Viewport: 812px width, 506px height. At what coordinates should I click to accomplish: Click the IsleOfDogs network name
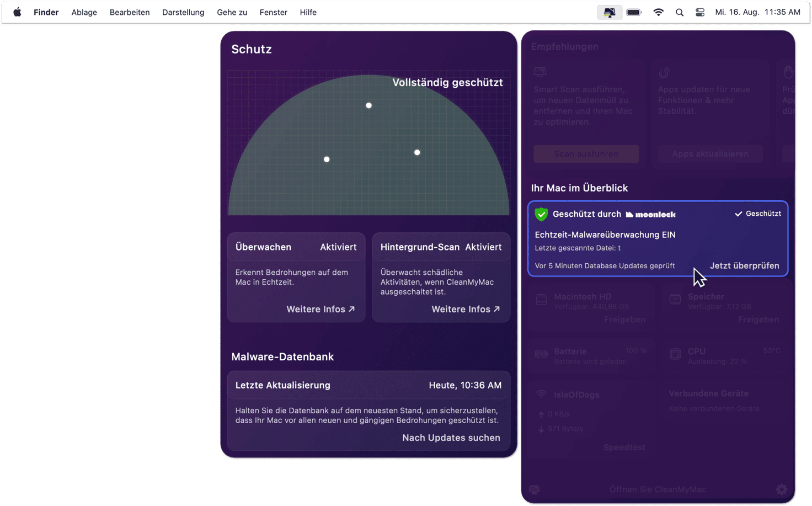tap(576, 395)
